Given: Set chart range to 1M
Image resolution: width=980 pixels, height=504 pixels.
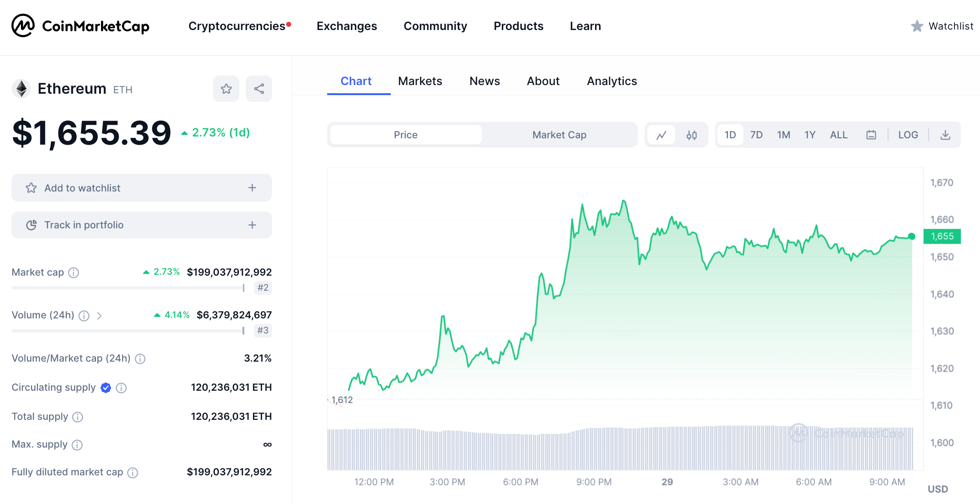Looking at the screenshot, I should pyautogui.click(x=783, y=135).
